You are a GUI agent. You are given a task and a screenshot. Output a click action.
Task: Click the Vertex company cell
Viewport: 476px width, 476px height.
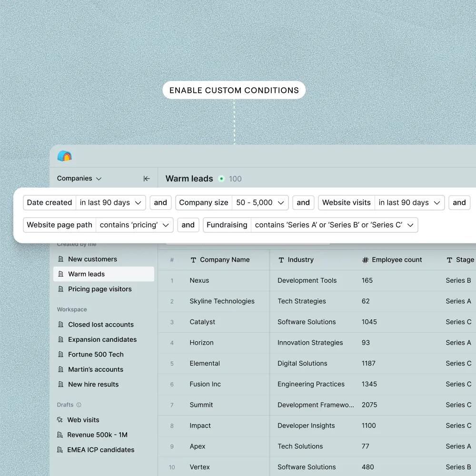(x=199, y=467)
